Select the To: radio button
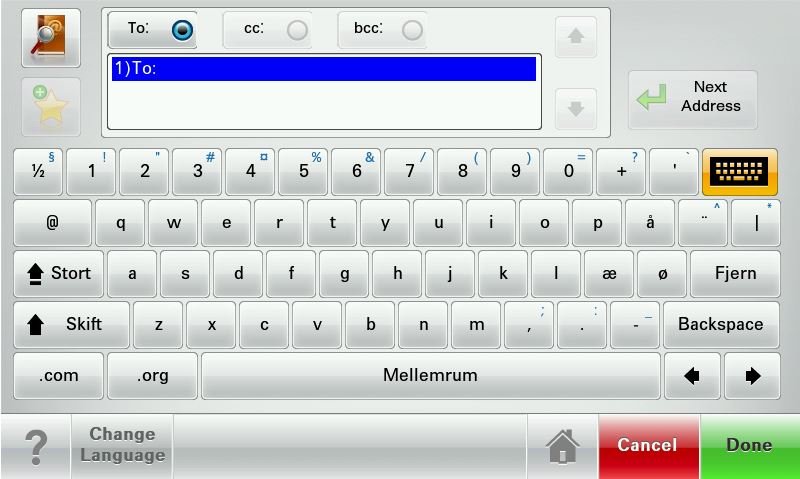800x479 pixels. [x=182, y=30]
